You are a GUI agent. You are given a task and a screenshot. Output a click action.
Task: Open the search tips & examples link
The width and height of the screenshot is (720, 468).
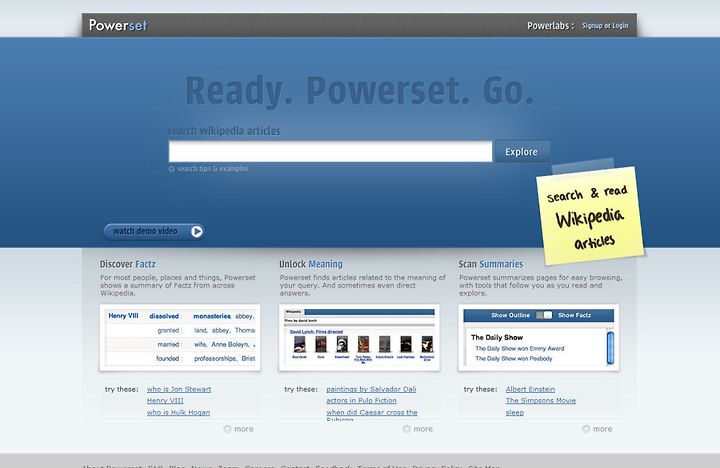point(213,169)
